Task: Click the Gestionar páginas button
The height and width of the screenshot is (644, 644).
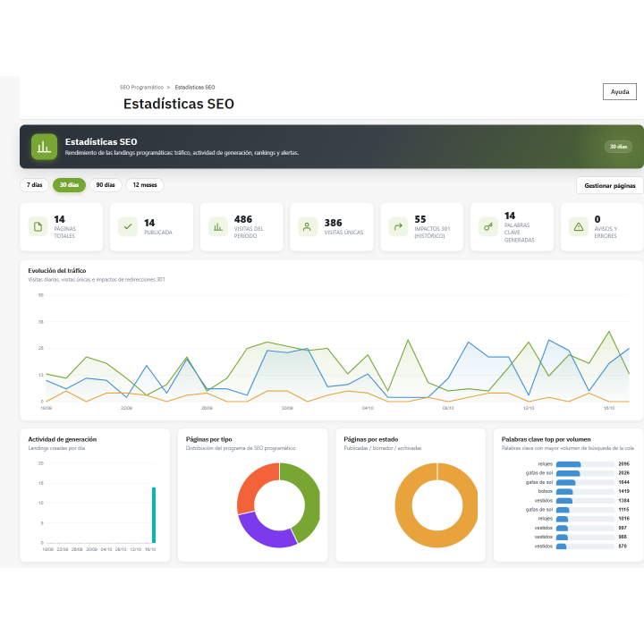Action: (610, 186)
